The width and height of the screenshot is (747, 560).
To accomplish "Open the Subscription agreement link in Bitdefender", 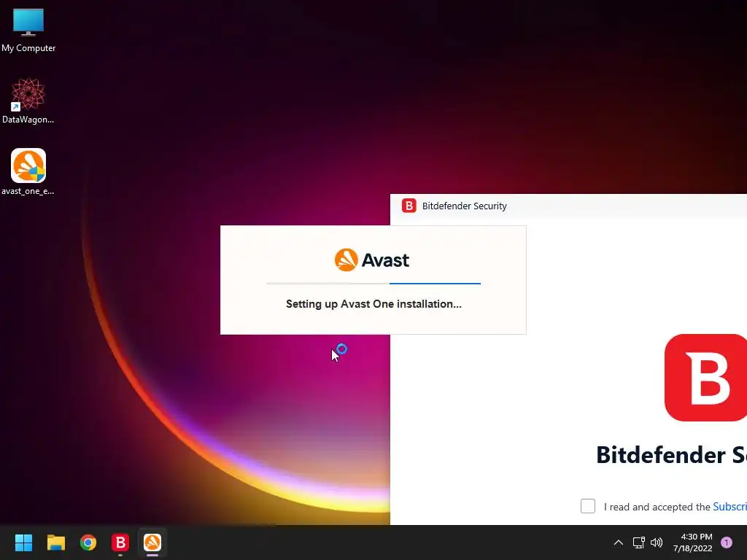I will tap(729, 507).
